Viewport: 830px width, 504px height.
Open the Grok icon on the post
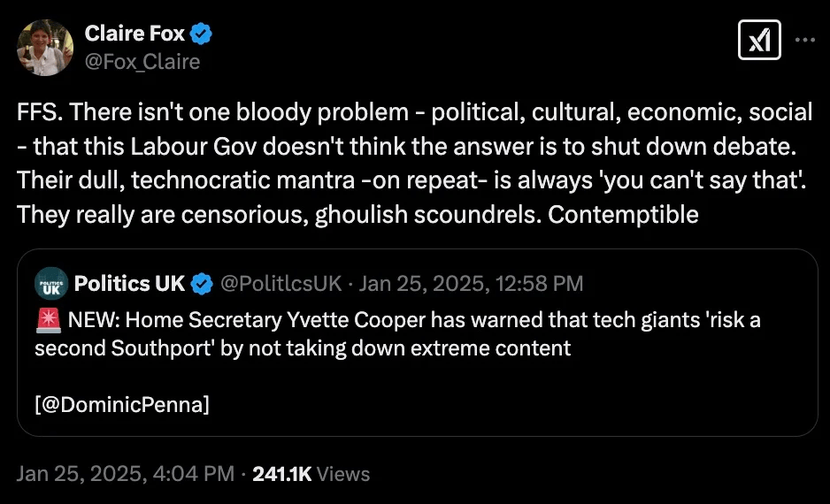(x=759, y=41)
